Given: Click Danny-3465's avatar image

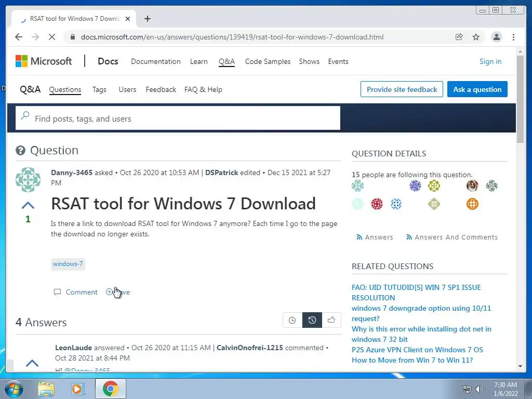Looking at the screenshot, I should [28, 179].
